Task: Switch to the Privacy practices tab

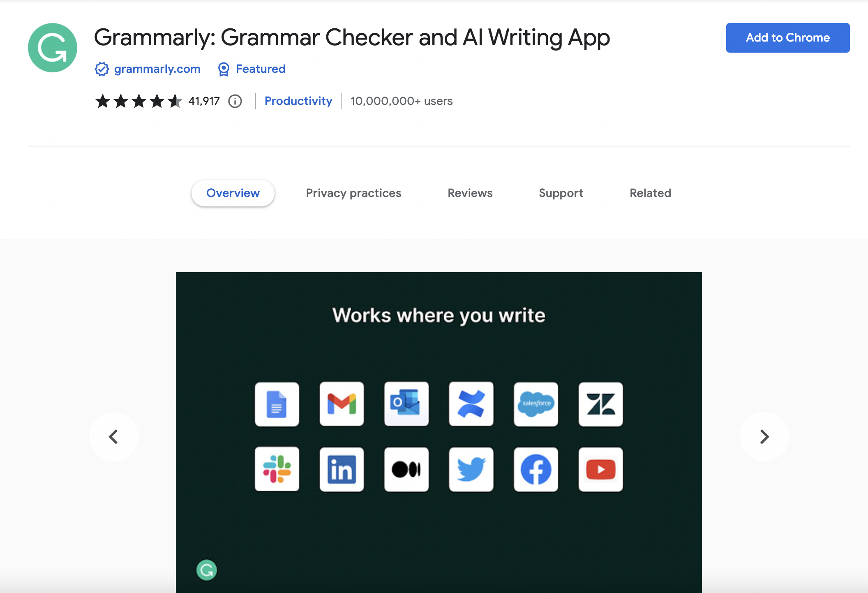Action: (x=353, y=193)
